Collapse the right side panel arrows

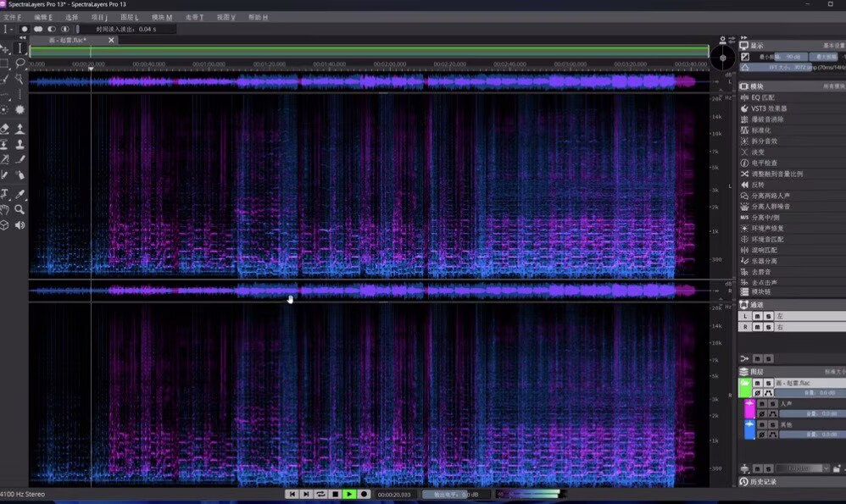click(744, 38)
